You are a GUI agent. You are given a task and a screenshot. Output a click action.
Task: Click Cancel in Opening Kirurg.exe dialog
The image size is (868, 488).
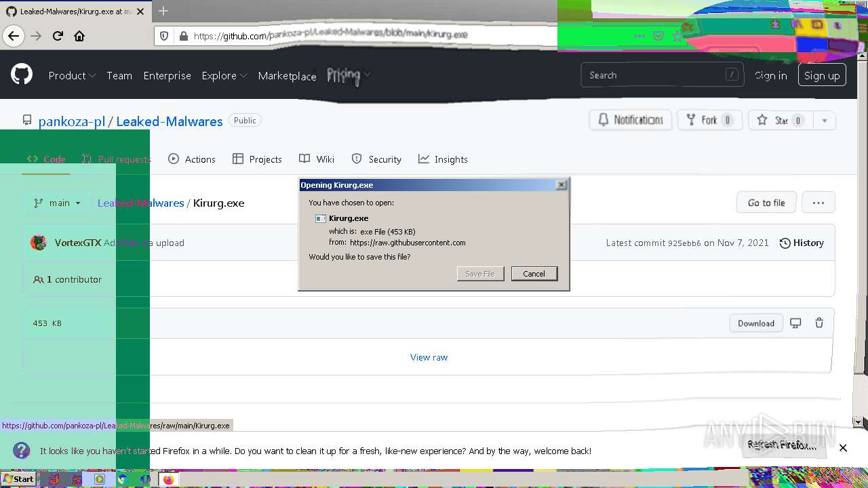tap(534, 274)
